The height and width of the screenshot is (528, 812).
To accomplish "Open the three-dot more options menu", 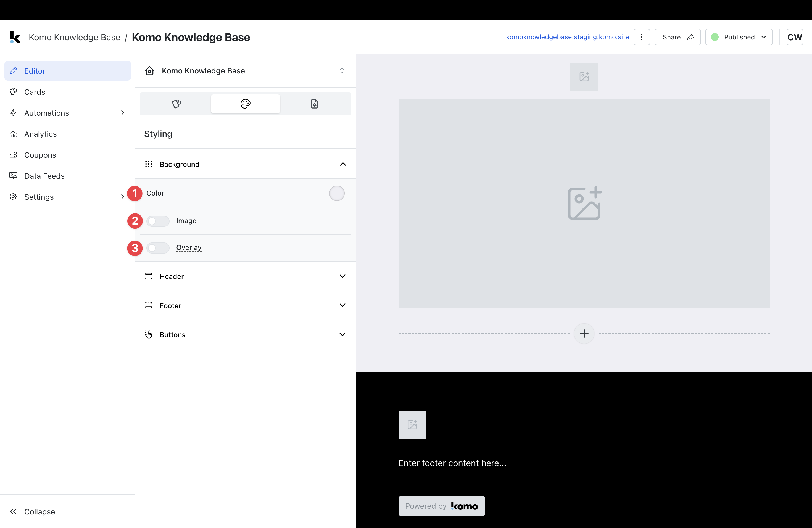I will [641, 37].
